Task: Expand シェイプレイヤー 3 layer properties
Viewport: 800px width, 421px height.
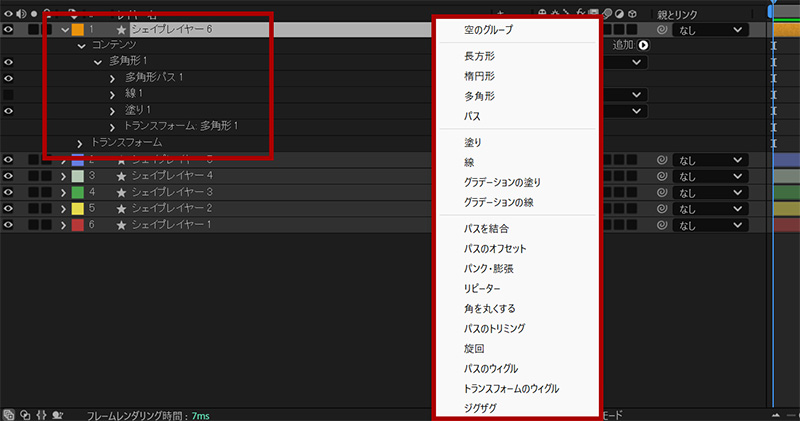Action: tap(63, 193)
